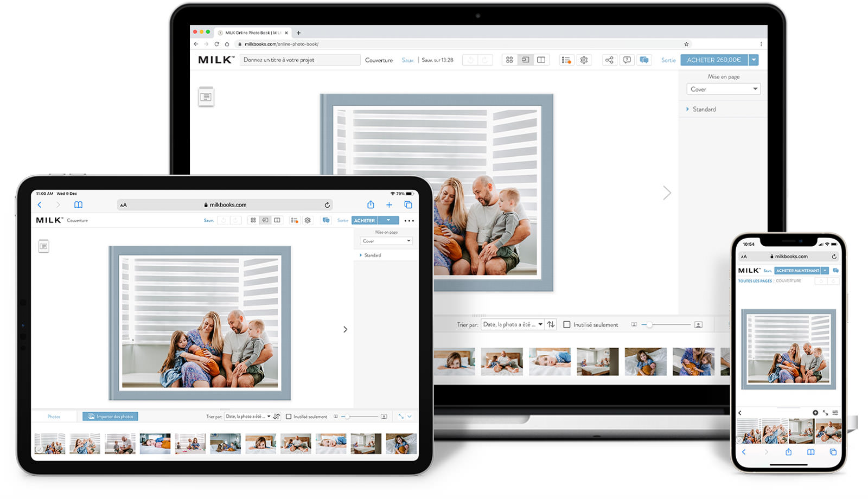Click undo arrow in laptop toolbar
868x499 pixels.
point(470,60)
